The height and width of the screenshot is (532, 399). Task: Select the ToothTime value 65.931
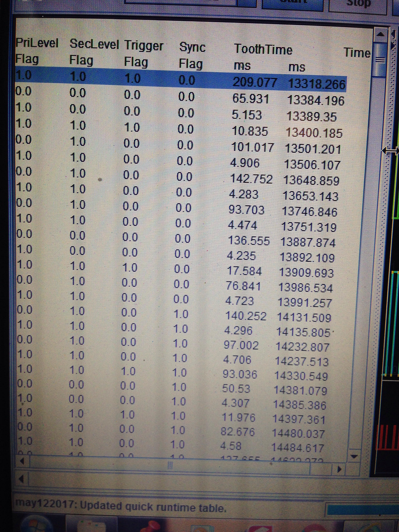click(251, 99)
